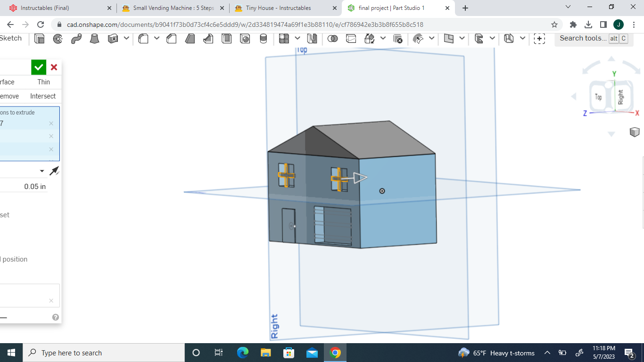Confirm the extrude with green checkmark
The image size is (644, 362).
coord(39,67)
